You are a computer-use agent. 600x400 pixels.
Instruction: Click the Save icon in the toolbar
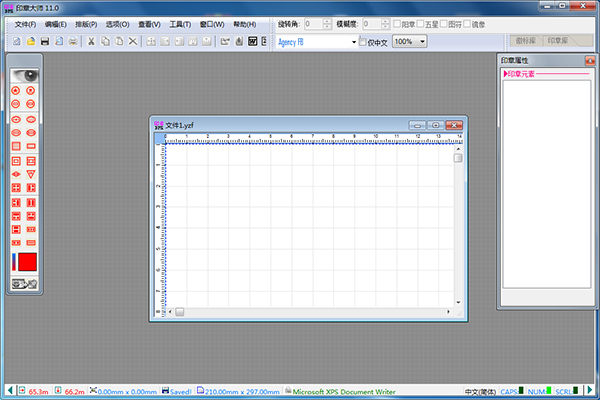[x=45, y=41]
